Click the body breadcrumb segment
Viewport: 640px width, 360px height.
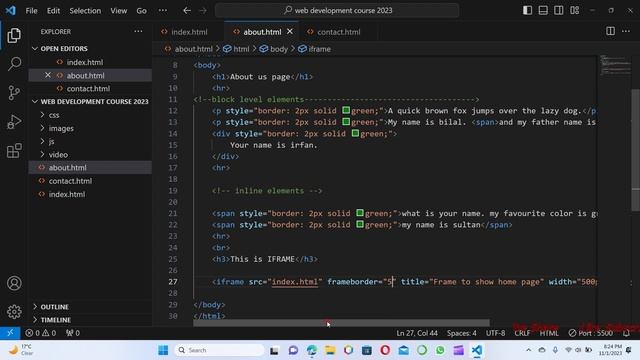[274, 49]
